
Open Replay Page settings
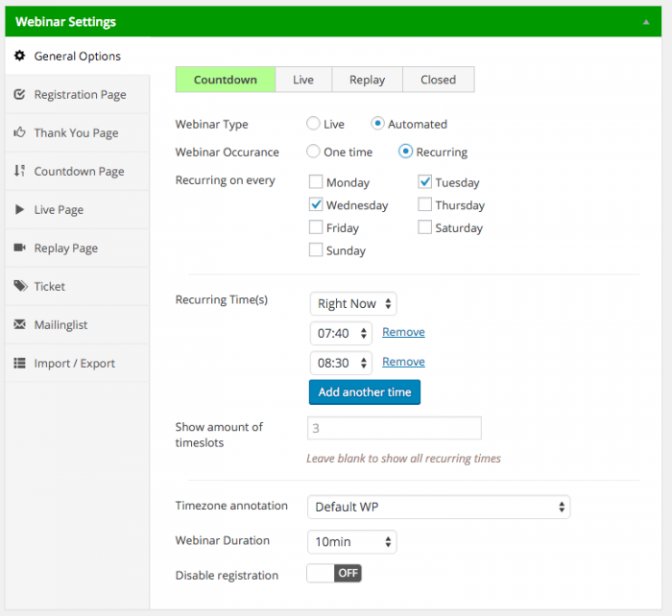(78, 248)
